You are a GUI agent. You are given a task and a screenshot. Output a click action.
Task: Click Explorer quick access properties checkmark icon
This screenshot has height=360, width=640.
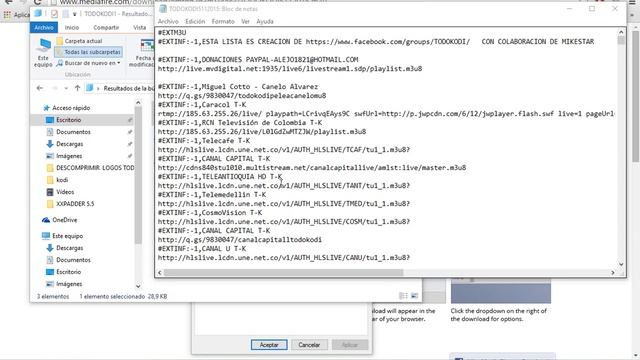54,14
